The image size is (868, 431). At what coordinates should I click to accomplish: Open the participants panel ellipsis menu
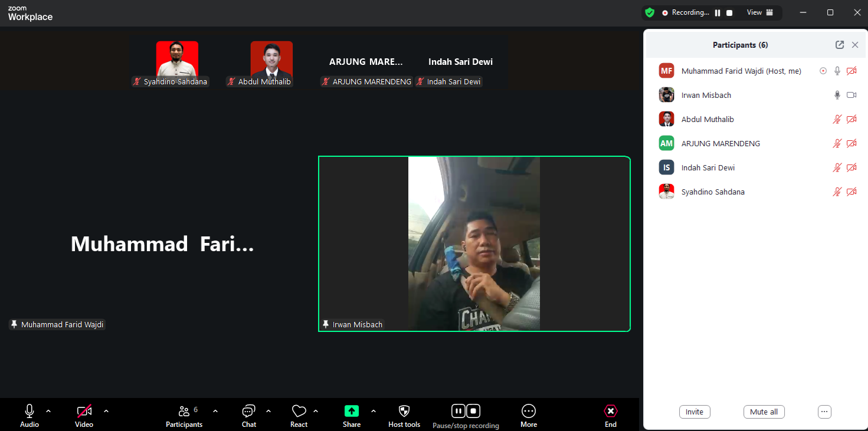[825, 412]
